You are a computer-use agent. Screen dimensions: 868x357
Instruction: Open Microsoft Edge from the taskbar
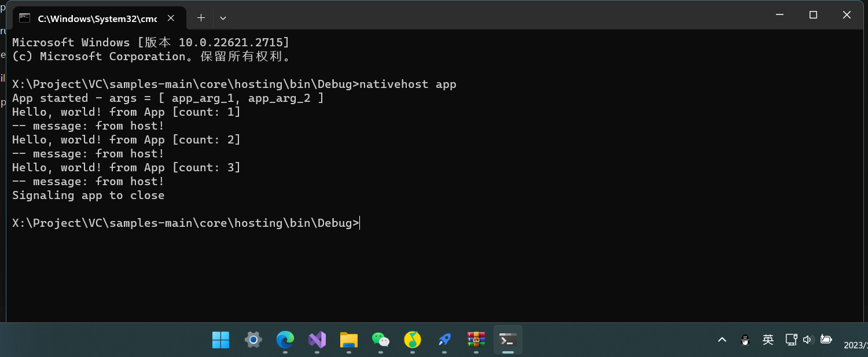click(285, 340)
